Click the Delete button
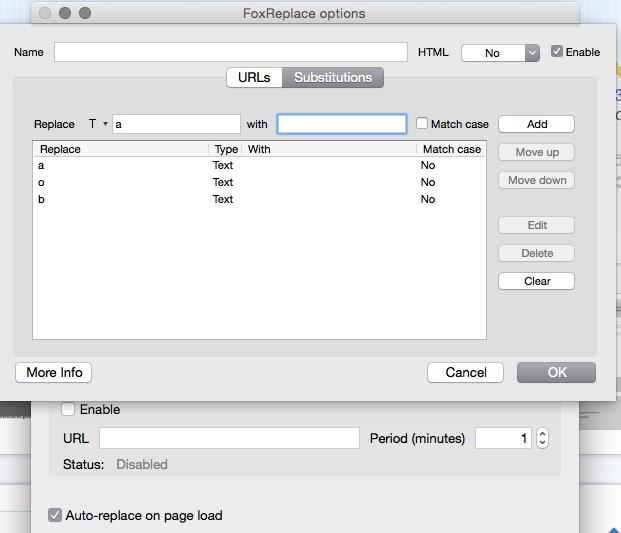 click(537, 253)
